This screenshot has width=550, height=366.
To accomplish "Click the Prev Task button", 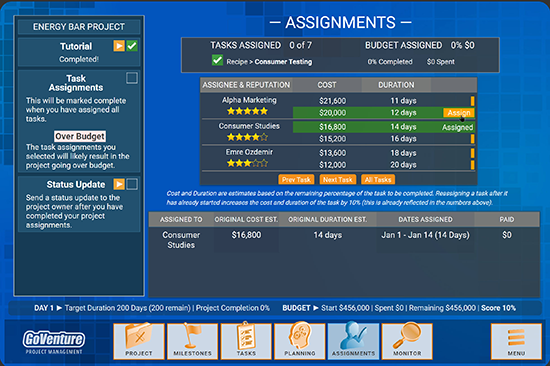I will tap(296, 180).
